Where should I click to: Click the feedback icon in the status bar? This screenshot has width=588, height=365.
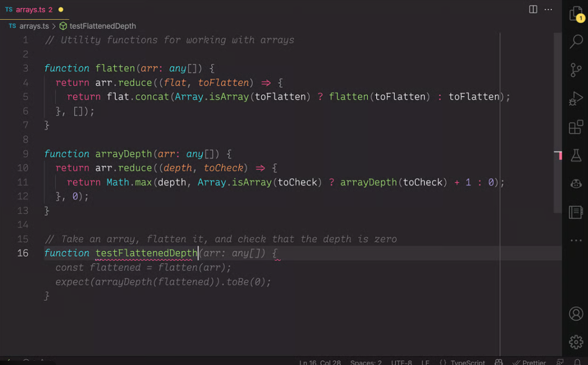[560, 362]
